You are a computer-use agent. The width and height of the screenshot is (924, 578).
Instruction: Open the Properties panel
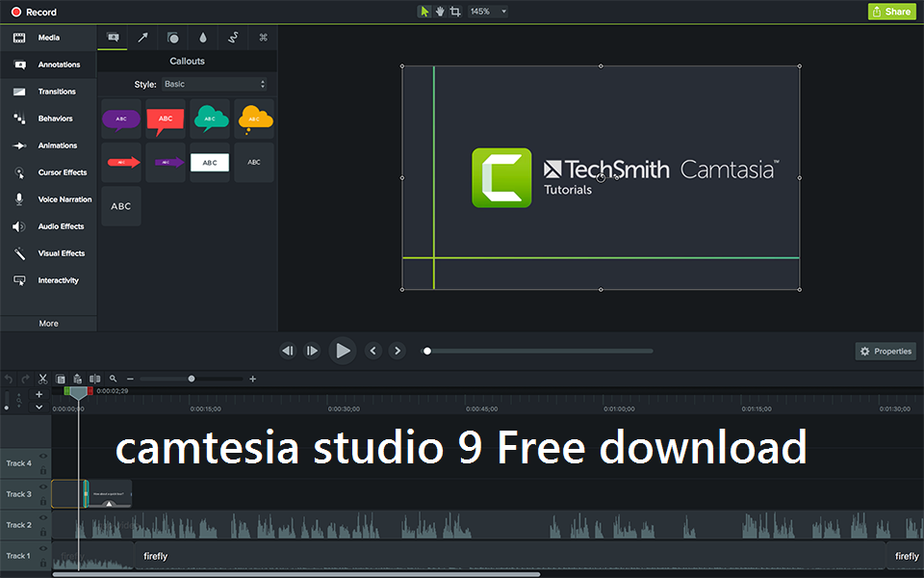tap(885, 351)
